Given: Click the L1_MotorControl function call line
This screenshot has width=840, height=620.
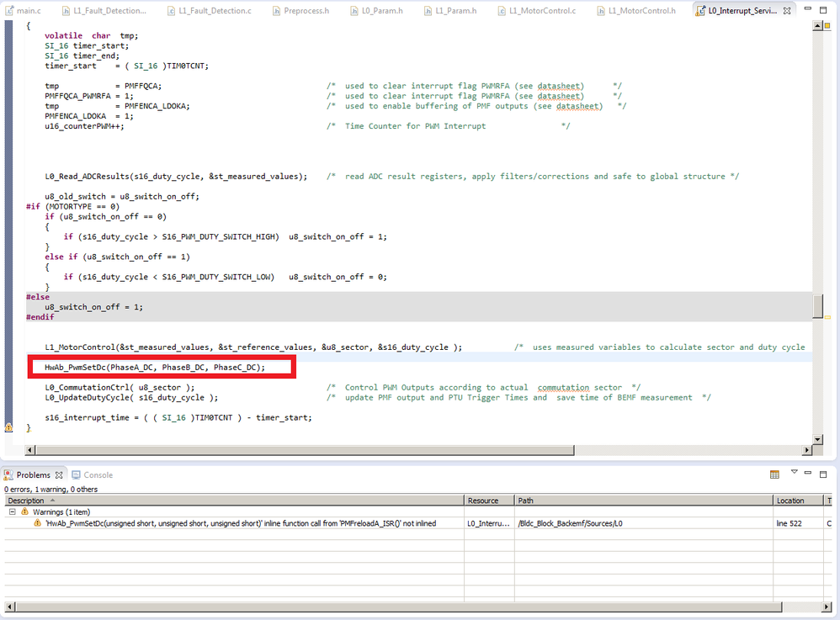Looking at the screenshot, I should [x=253, y=347].
